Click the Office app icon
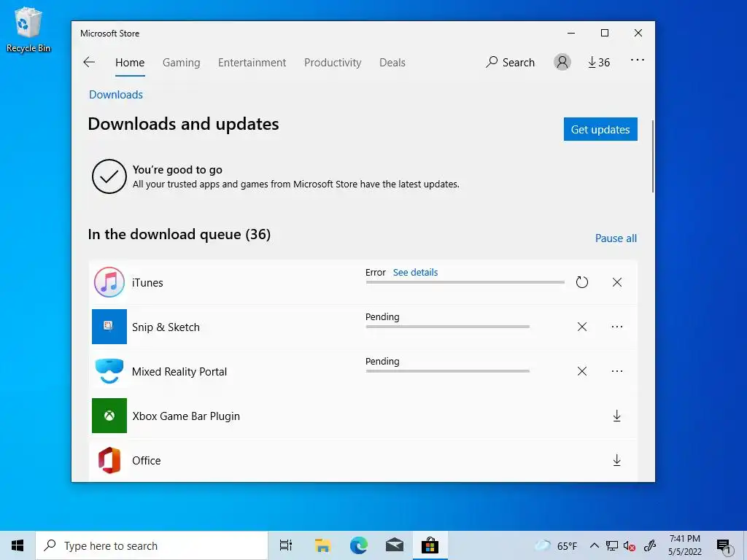Image resolution: width=747 pixels, height=560 pixels. [109, 461]
